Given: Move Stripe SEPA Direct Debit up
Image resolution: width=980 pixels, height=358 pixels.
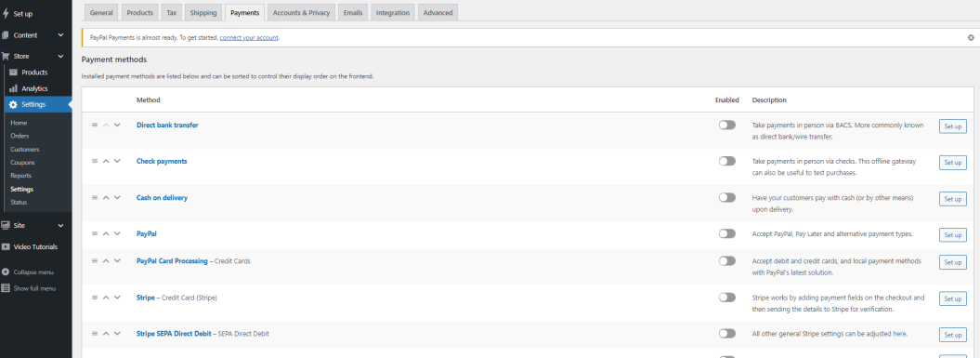Looking at the screenshot, I should tap(106, 334).
